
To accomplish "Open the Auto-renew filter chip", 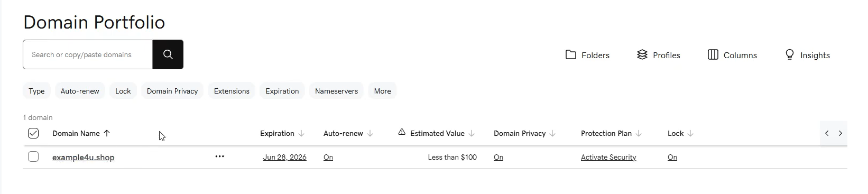I will click(80, 91).
